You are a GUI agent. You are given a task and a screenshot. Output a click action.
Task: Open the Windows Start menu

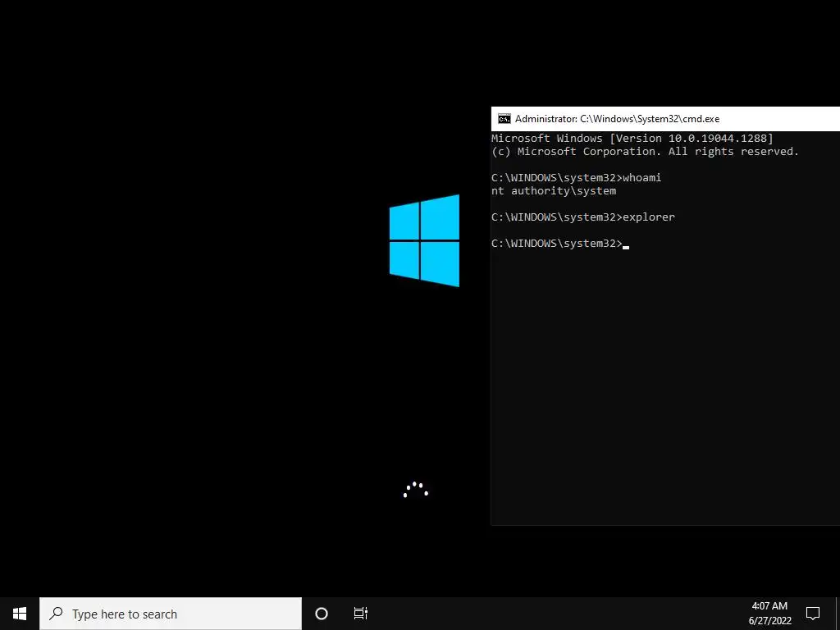coord(20,614)
